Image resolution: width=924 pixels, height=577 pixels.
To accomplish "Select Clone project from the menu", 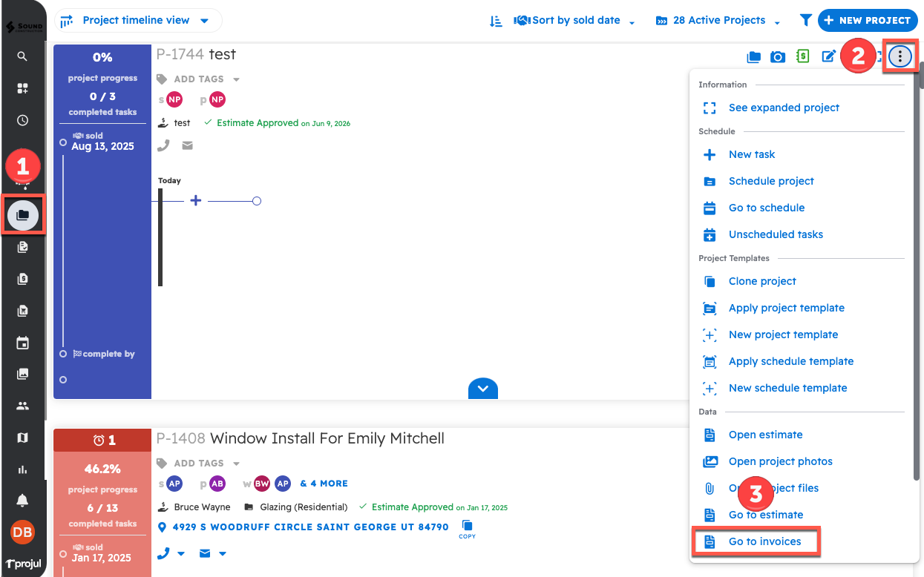I will tap(761, 281).
